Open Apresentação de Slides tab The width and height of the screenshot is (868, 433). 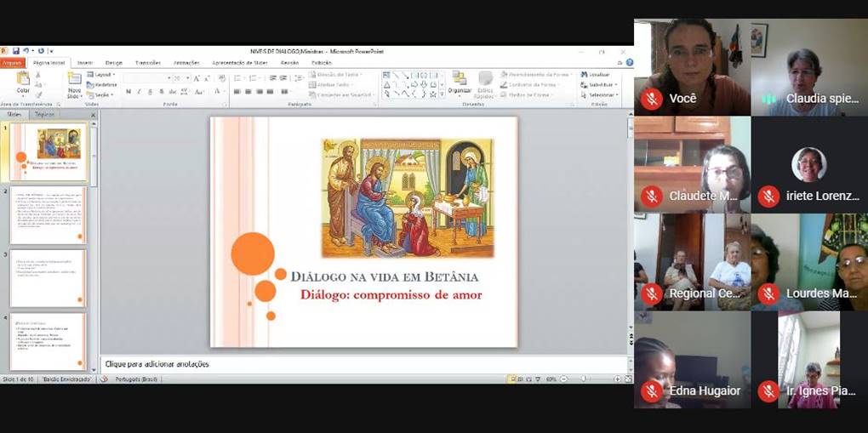click(x=240, y=63)
